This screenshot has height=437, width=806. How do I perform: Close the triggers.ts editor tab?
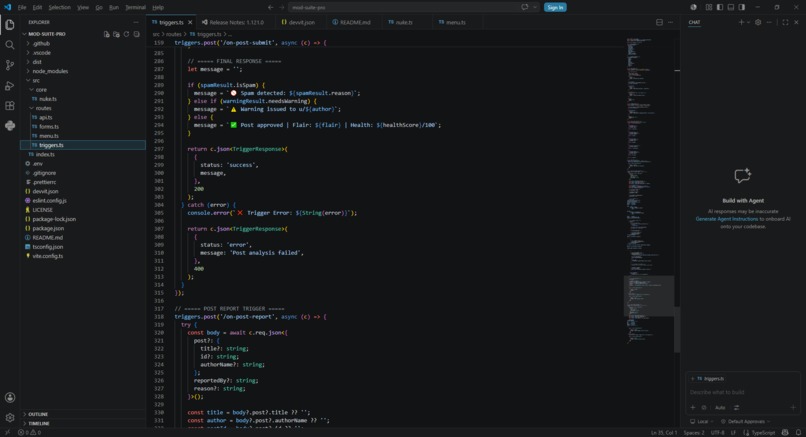coord(190,22)
